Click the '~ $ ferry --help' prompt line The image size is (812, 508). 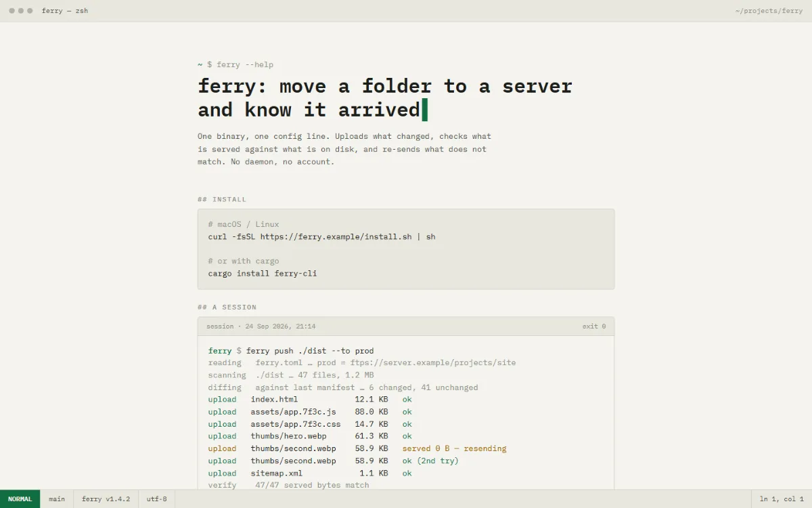[x=235, y=65]
